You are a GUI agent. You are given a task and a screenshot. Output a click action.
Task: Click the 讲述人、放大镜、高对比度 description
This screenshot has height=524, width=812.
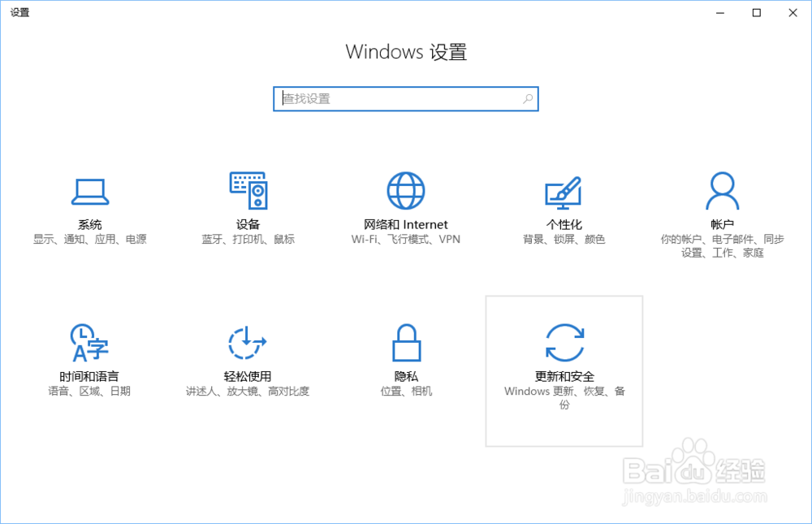pyautogui.click(x=248, y=391)
